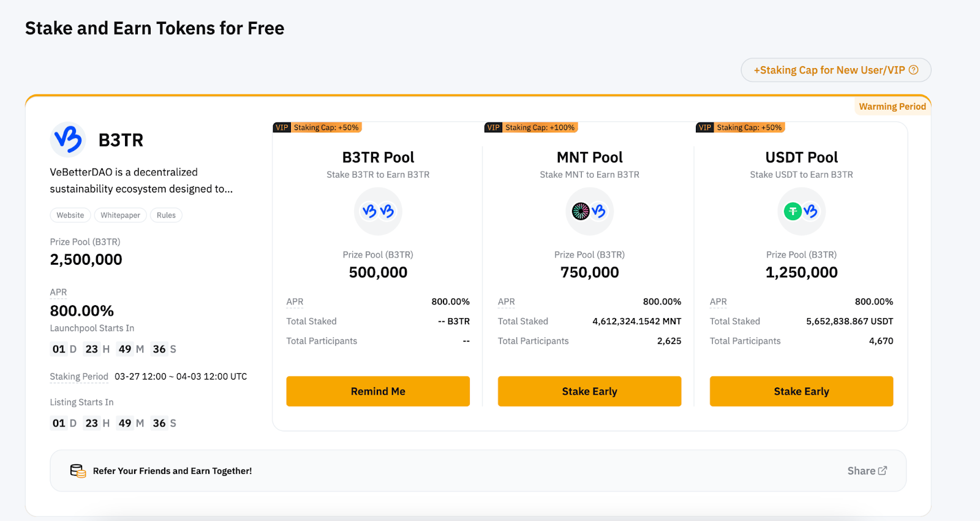Screen dimensions: 980x521
Task: Click the Warming Period status tag
Action: (892, 107)
